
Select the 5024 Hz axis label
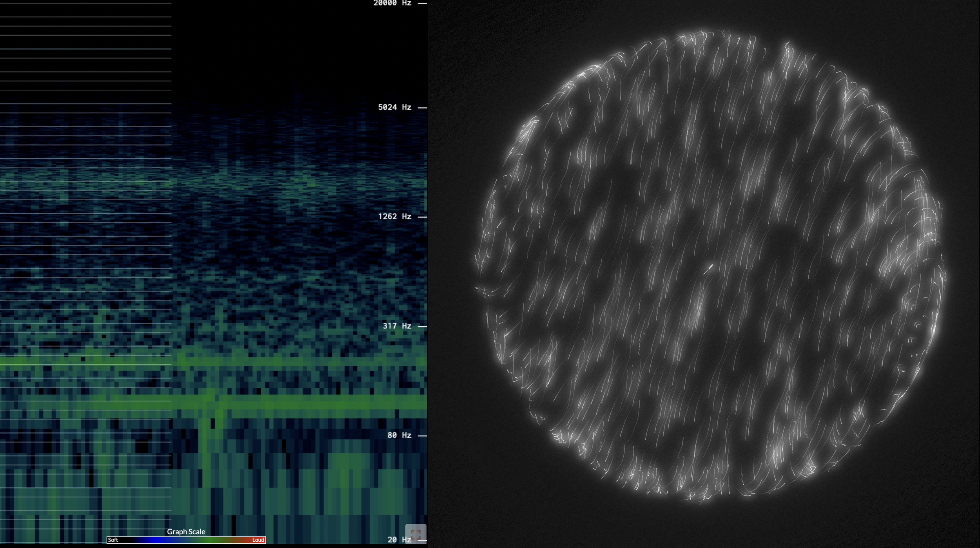pos(394,107)
